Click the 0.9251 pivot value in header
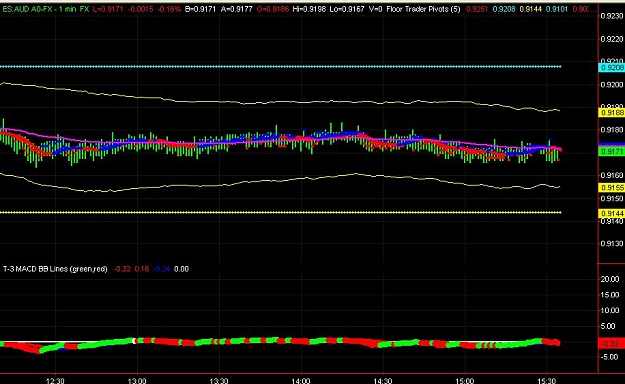Viewport: 625px width, 384px height. tap(477, 8)
